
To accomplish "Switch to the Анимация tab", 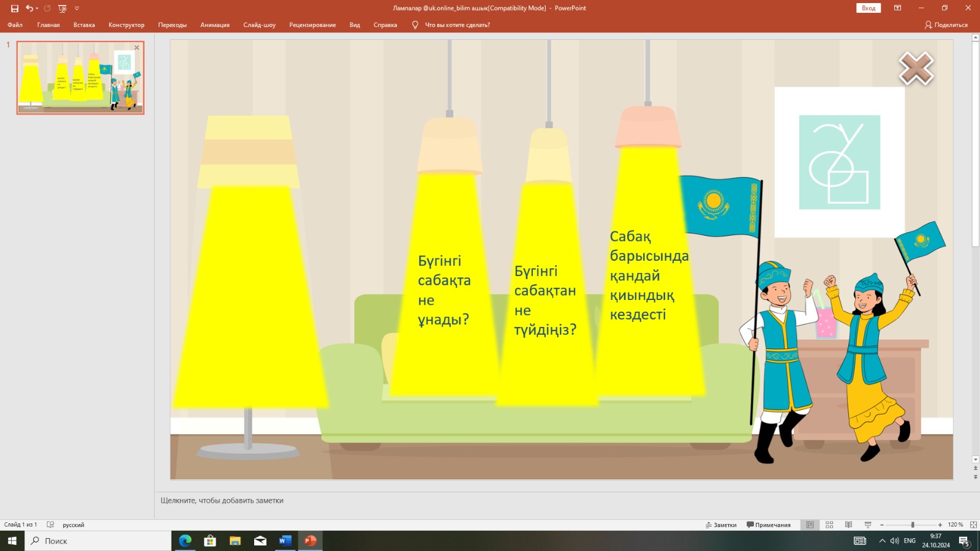I will [214, 25].
